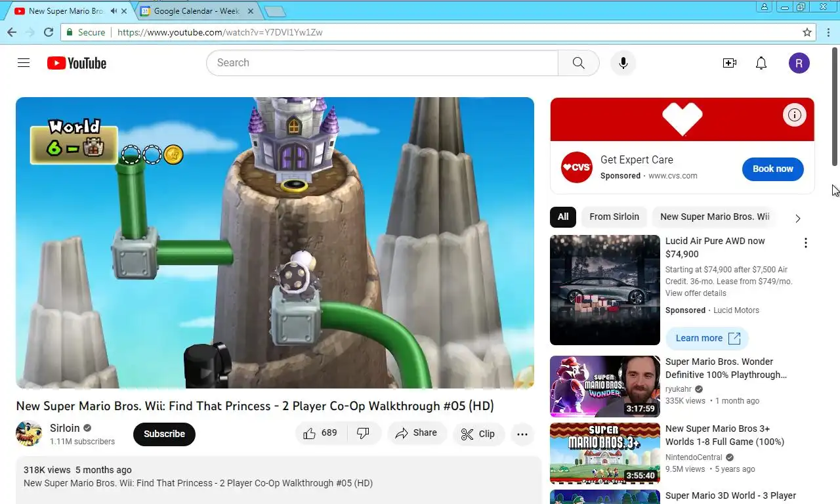Open a new browser tab

[x=274, y=11]
